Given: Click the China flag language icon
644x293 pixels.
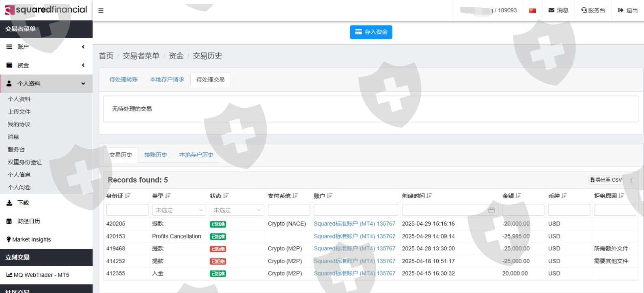Looking at the screenshot, I should click(532, 11).
